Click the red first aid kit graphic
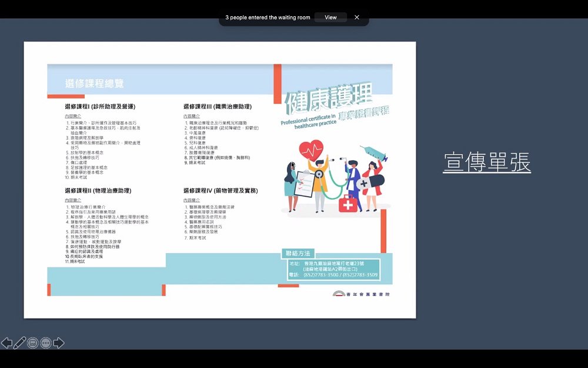The image size is (588, 368). pyautogui.click(x=348, y=204)
